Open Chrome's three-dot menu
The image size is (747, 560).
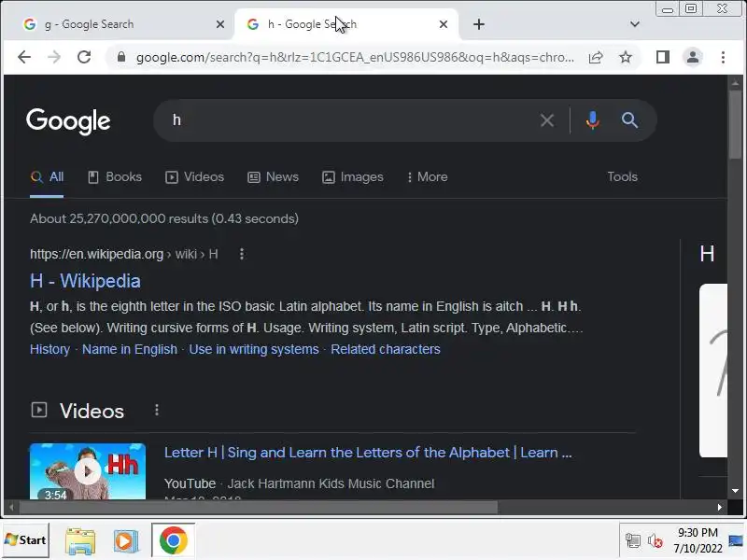point(723,58)
